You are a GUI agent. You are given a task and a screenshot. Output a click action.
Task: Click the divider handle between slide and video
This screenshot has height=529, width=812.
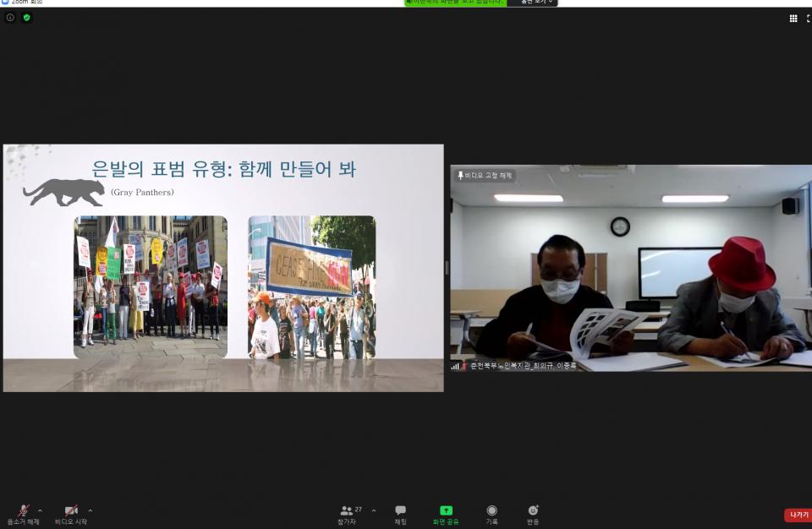(x=447, y=268)
